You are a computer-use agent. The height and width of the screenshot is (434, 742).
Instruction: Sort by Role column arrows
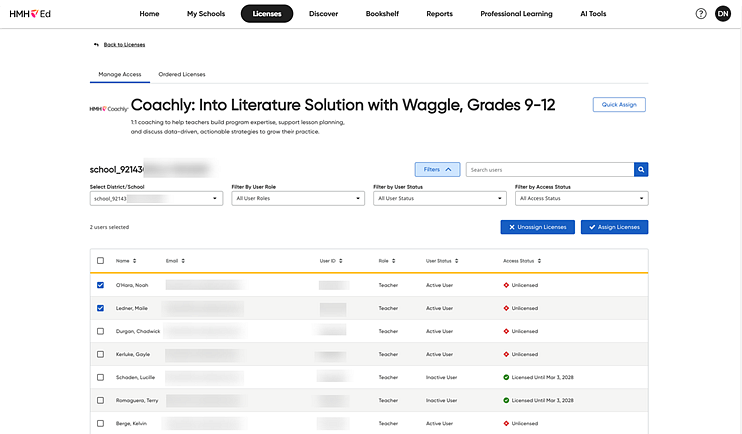click(x=394, y=261)
